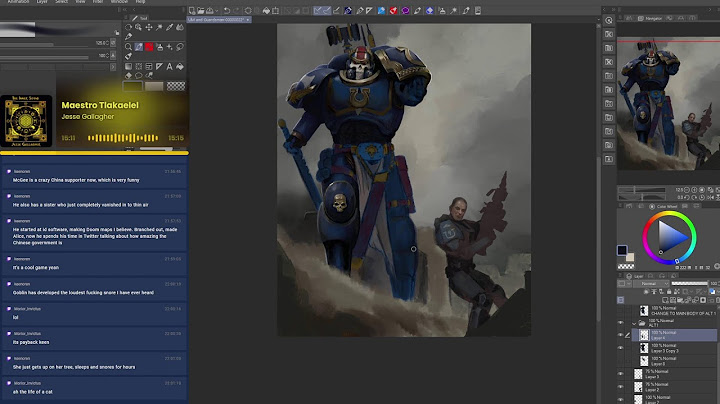Select the Move Layer four-arrow tool

(149, 27)
